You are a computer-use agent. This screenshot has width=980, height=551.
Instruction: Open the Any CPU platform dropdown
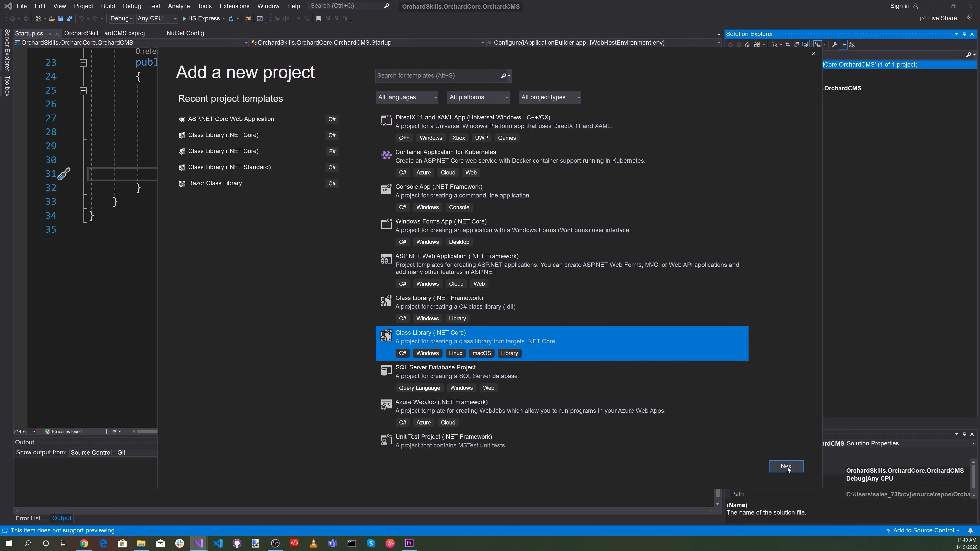click(x=157, y=19)
